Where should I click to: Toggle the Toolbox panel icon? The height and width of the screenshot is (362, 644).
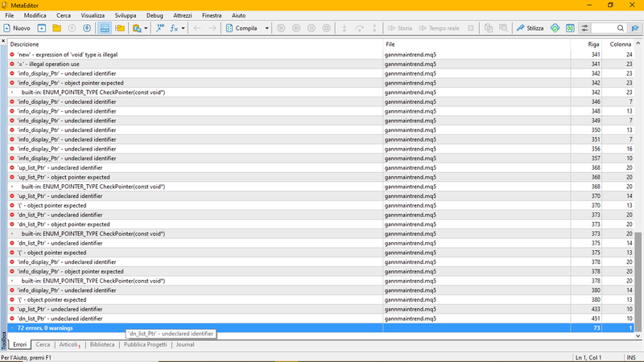coord(105,28)
